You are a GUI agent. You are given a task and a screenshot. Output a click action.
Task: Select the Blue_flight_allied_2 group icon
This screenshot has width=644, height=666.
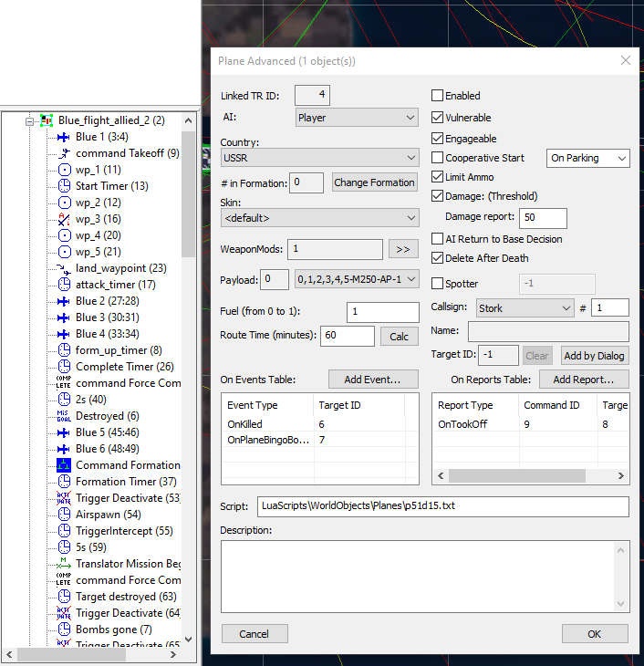point(47,120)
